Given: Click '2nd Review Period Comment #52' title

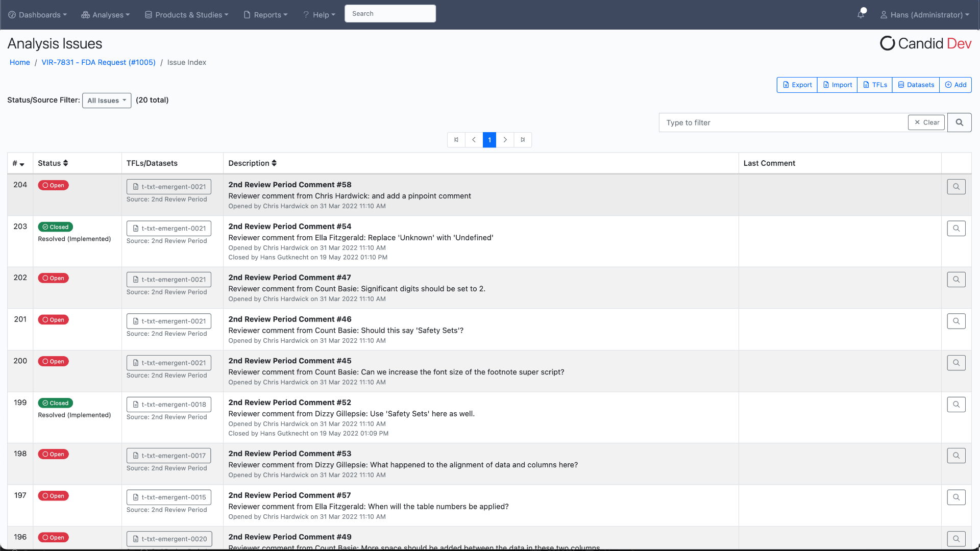Looking at the screenshot, I should tap(290, 403).
